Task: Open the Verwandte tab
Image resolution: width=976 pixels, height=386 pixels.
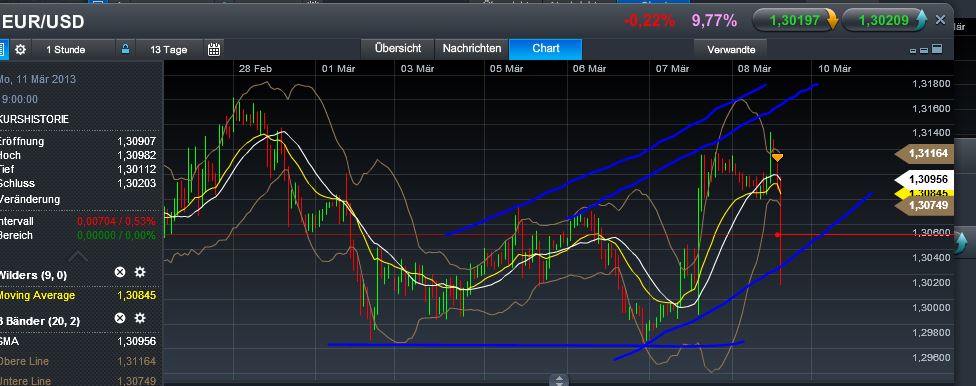Action: click(x=731, y=49)
